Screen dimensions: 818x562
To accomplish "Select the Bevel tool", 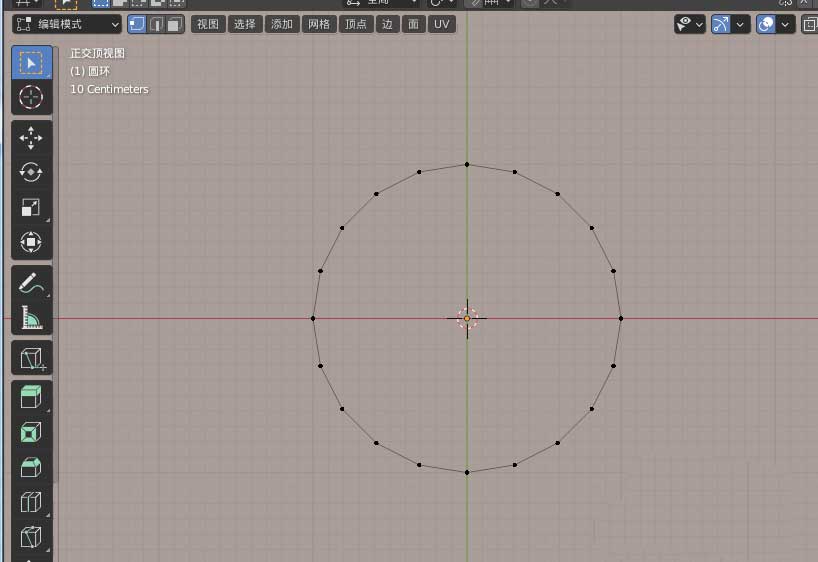I will point(31,467).
